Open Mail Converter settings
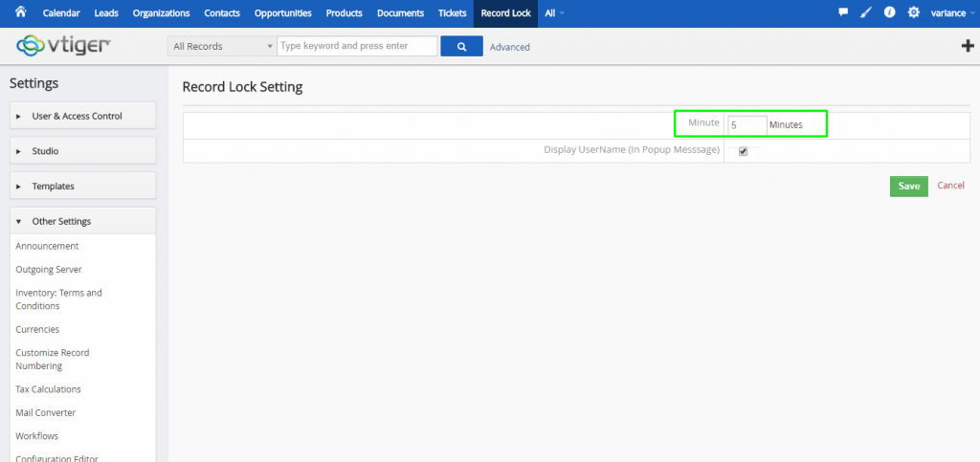 pyautogui.click(x=46, y=412)
